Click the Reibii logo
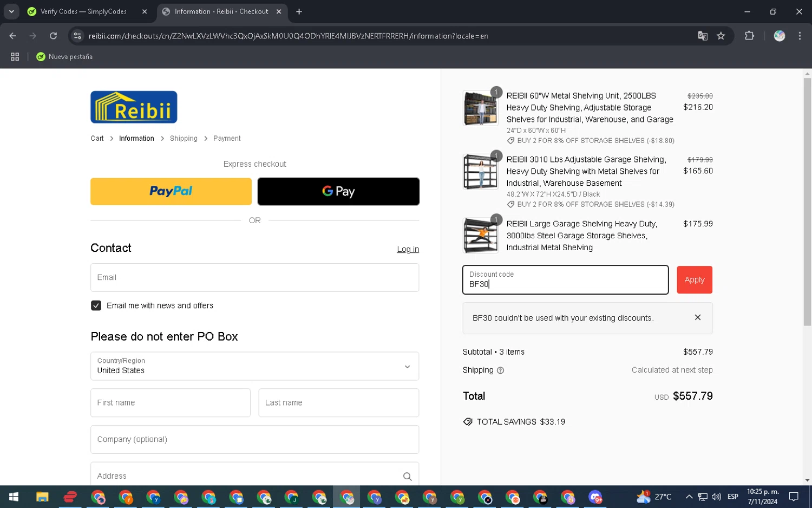The width and height of the screenshot is (812, 508). [134, 107]
